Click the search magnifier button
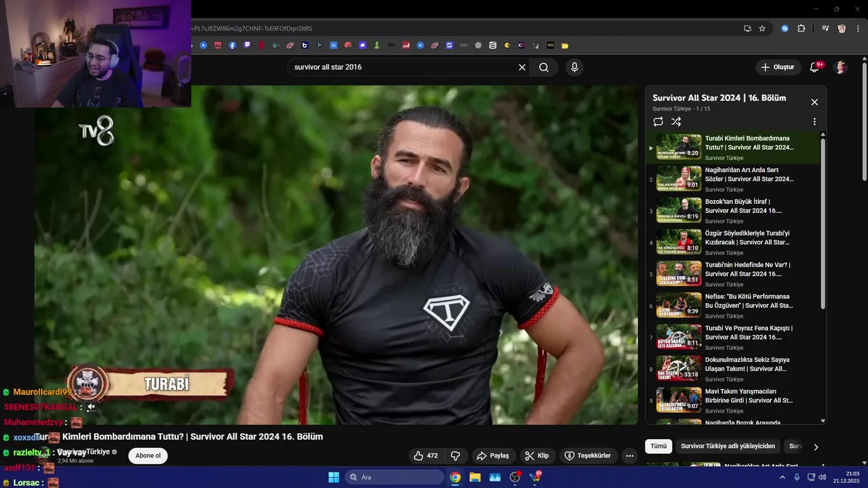Image resolution: width=868 pixels, height=488 pixels. (544, 67)
